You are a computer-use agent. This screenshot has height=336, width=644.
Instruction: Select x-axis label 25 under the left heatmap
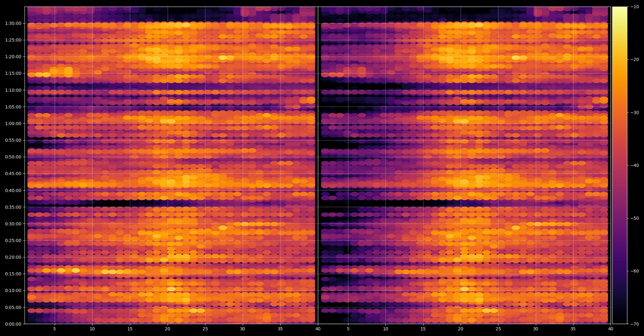tap(205, 329)
